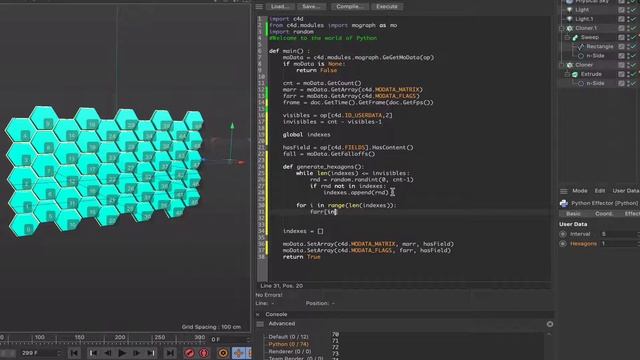This screenshot has height=360, width=640.
Task: Select the Light.1 object icon
Action: tap(570, 19)
